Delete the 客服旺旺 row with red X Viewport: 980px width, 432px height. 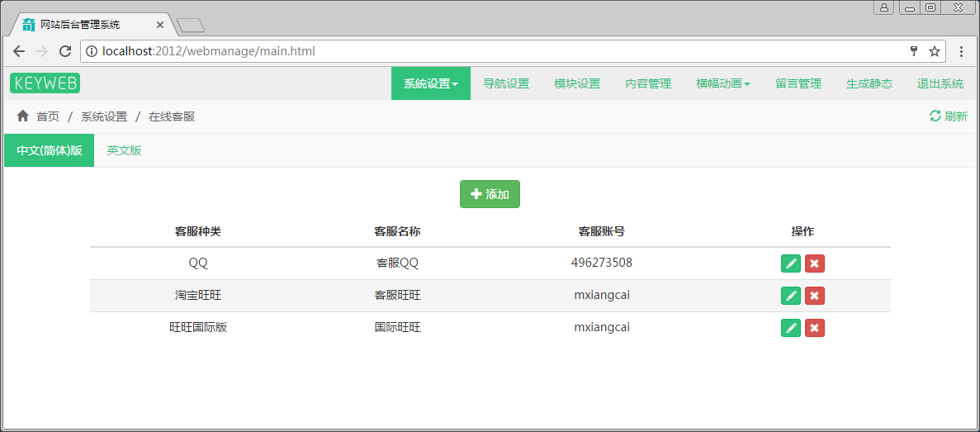[x=814, y=296]
